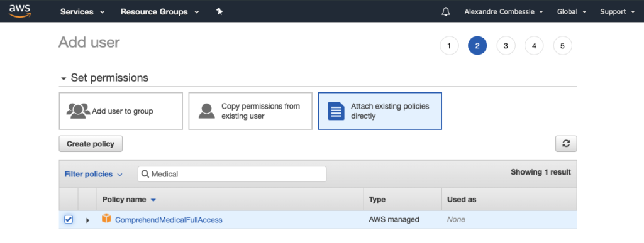Go to the AWS logo home

[19, 11]
